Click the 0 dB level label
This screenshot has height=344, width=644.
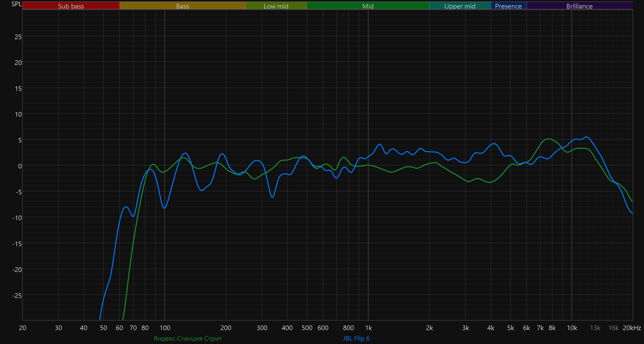coord(20,166)
